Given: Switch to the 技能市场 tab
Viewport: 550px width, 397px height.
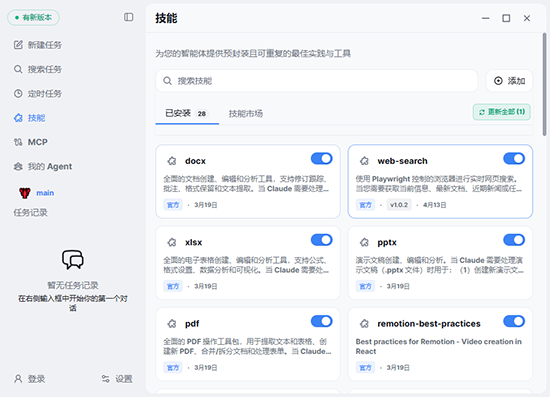Looking at the screenshot, I should (x=246, y=114).
